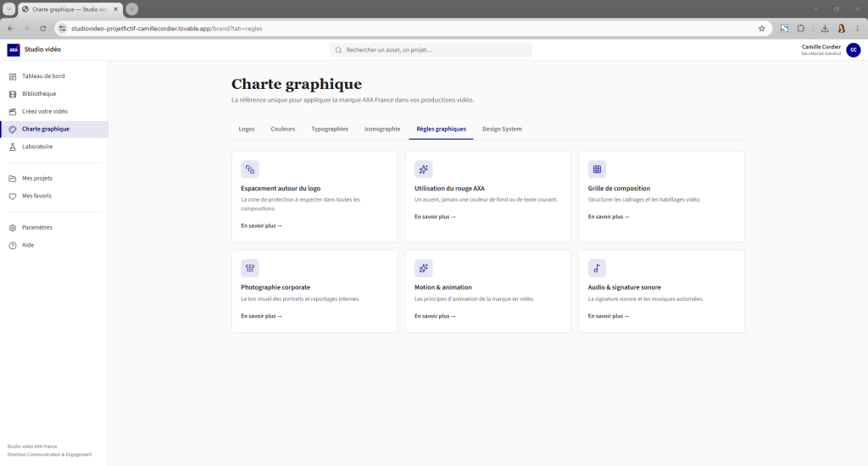868x466 pixels.
Task: Open the Design System tab
Action: (x=502, y=129)
